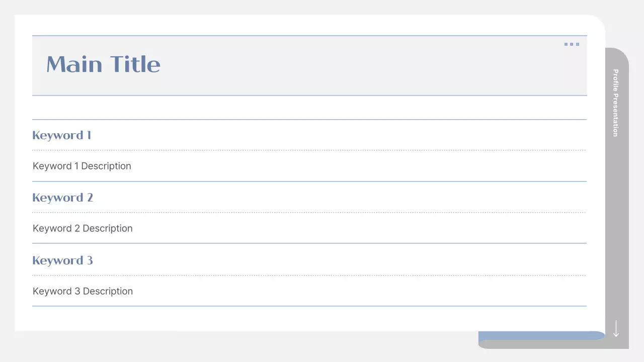
Task: Click the three-dot icon in title banner
Action: pos(572,44)
